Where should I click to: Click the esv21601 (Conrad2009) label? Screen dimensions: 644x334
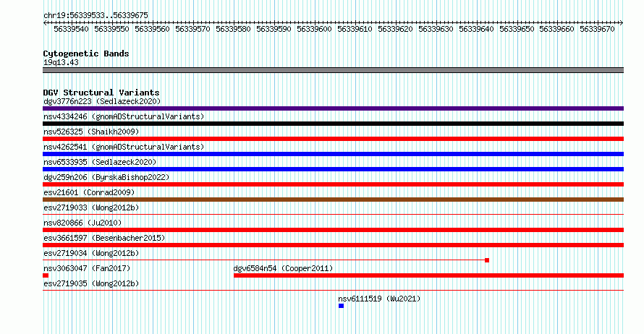pyautogui.click(x=89, y=192)
